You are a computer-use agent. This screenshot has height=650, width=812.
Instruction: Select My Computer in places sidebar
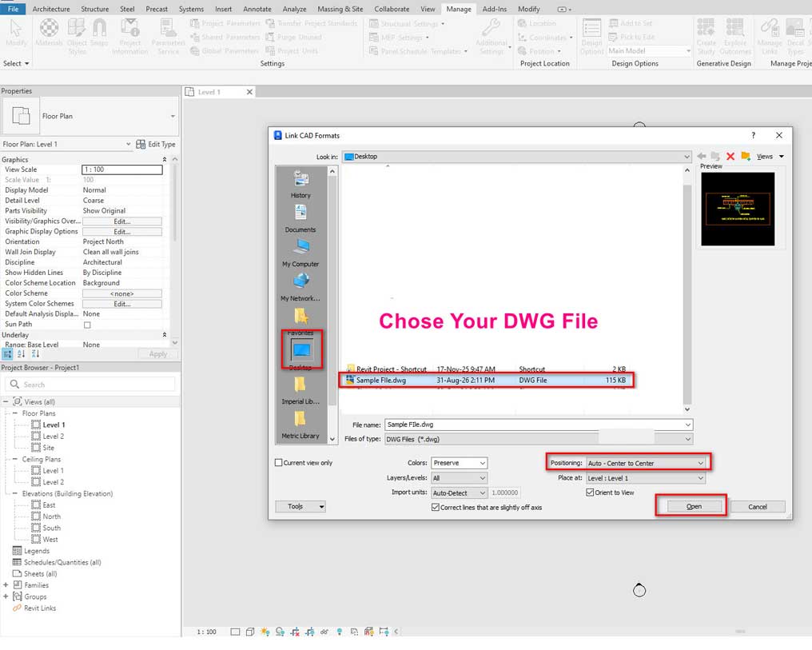(301, 253)
